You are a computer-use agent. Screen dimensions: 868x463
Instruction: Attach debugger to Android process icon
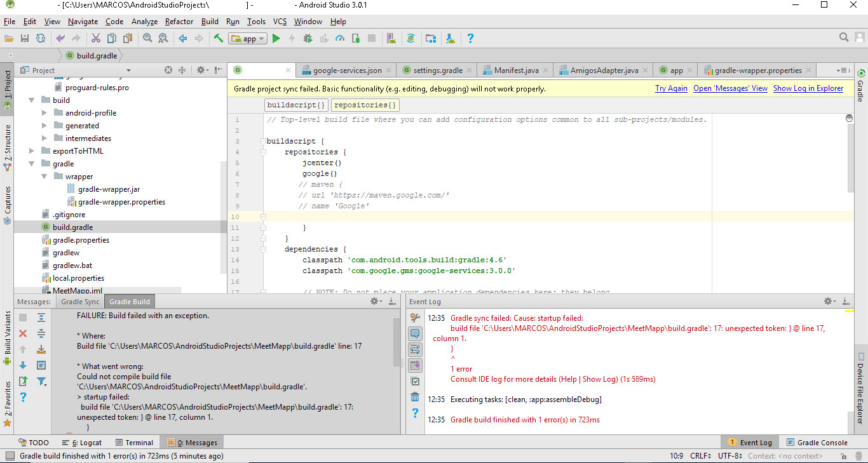point(356,39)
